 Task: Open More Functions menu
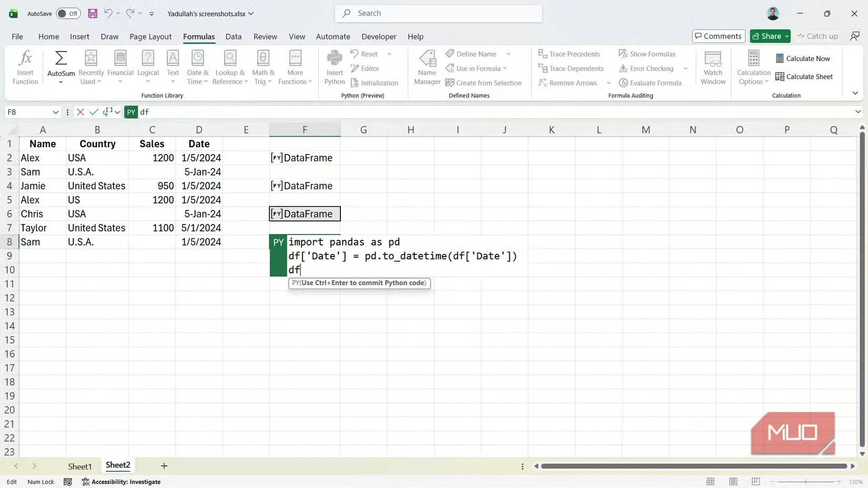pyautogui.click(x=295, y=67)
